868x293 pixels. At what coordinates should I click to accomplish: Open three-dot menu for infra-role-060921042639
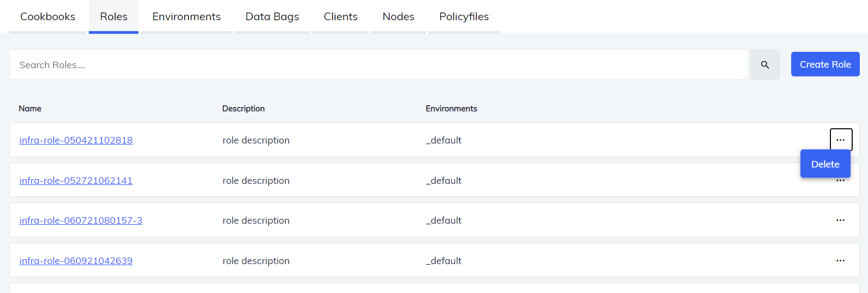(840, 261)
